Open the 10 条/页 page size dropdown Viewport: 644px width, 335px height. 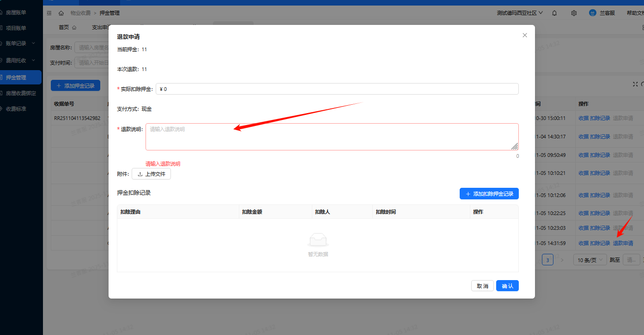589,260
